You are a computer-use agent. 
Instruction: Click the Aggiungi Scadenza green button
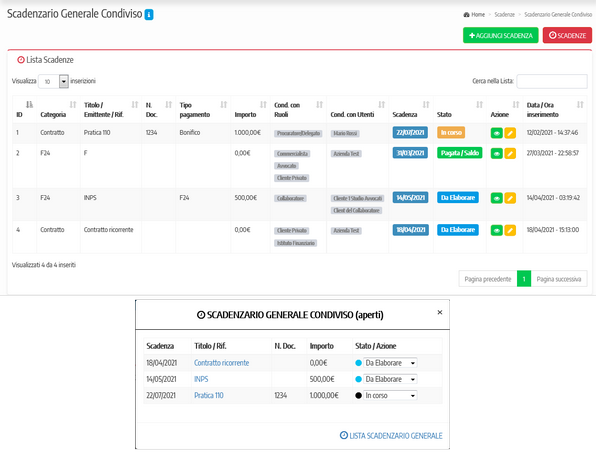[501, 35]
